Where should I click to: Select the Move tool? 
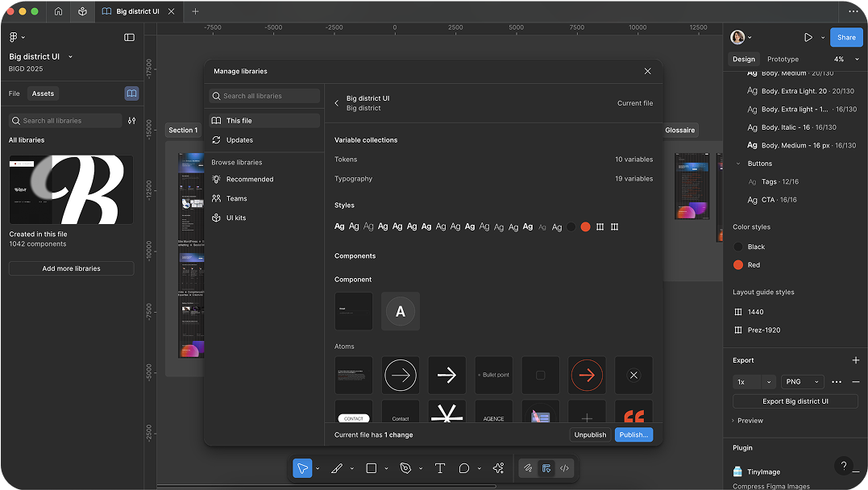point(302,468)
